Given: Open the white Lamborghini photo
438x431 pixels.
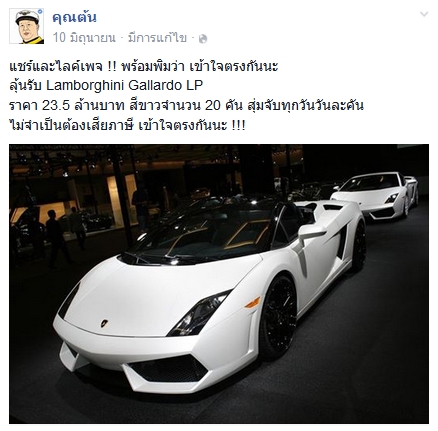Looking at the screenshot, I should tap(219, 284).
